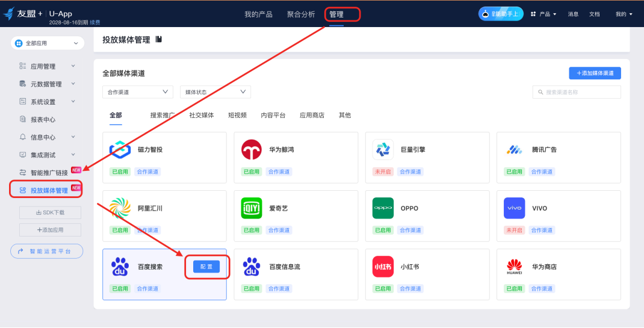Click the 华为商店 Huawei logo

pos(514,267)
